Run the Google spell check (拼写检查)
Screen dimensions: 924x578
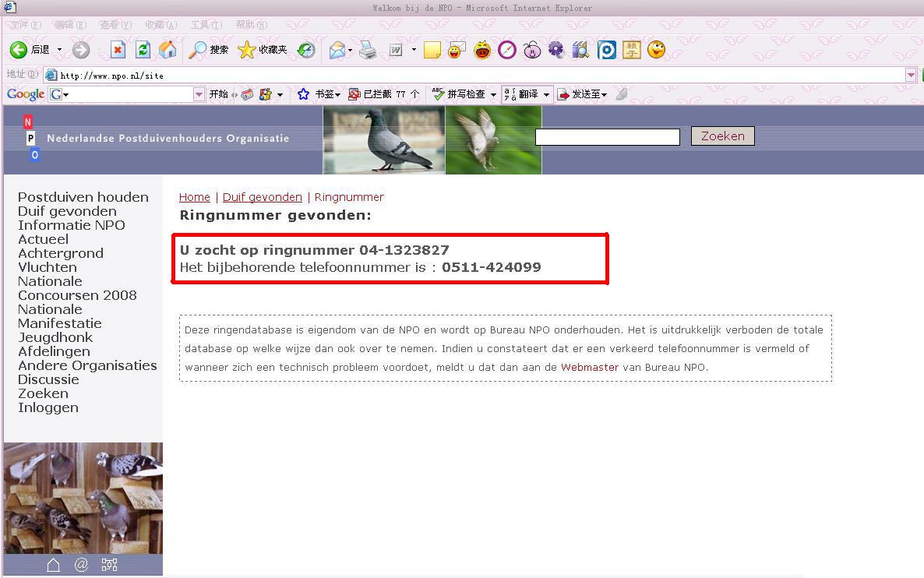pos(458,94)
